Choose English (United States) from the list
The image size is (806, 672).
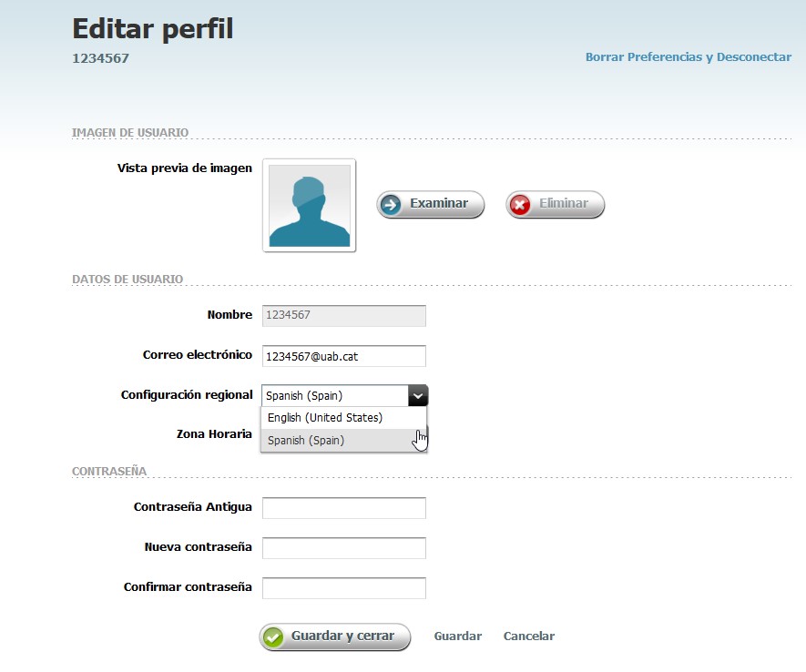point(325,418)
